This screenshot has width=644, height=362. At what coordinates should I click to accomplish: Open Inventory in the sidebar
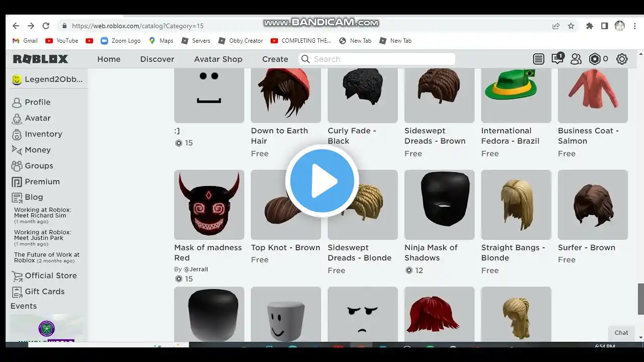tap(37, 134)
